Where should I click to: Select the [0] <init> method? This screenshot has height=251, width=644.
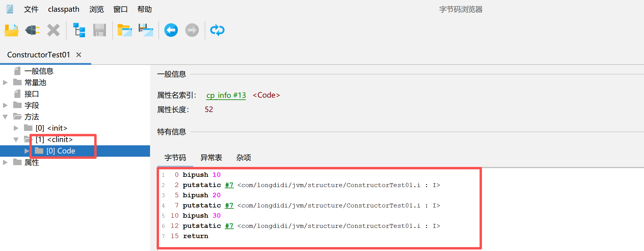click(51, 128)
